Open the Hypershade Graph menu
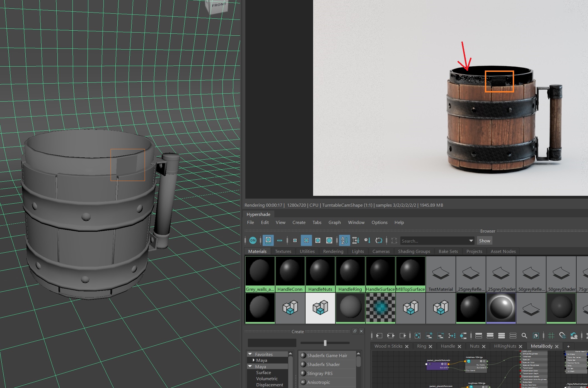Image resolution: width=588 pixels, height=388 pixels. (335, 222)
